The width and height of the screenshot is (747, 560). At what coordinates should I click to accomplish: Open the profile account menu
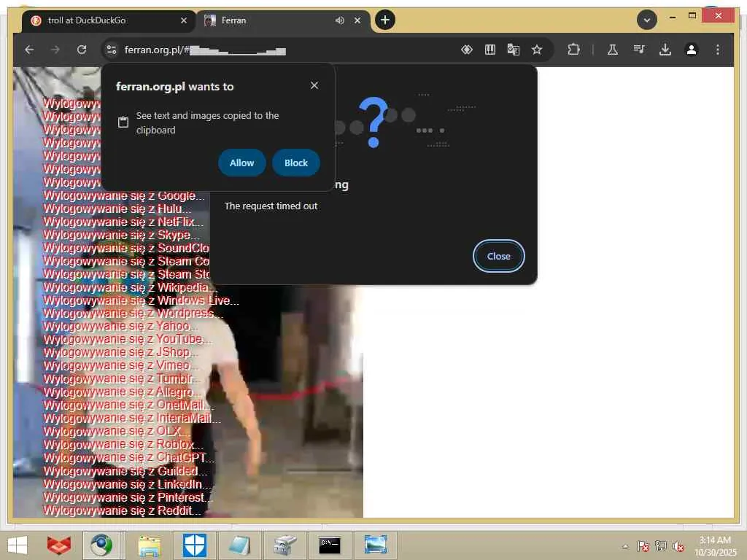(x=692, y=50)
